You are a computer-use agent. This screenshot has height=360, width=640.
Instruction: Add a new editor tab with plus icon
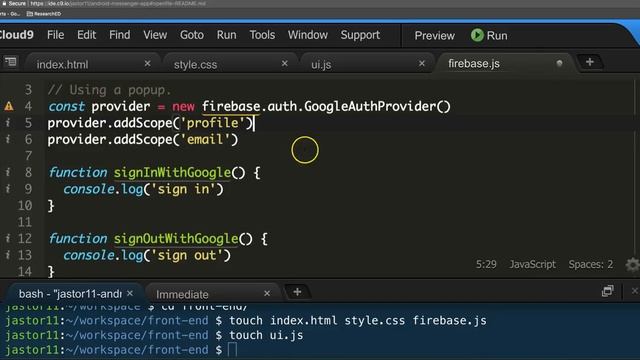click(x=589, y=62)
